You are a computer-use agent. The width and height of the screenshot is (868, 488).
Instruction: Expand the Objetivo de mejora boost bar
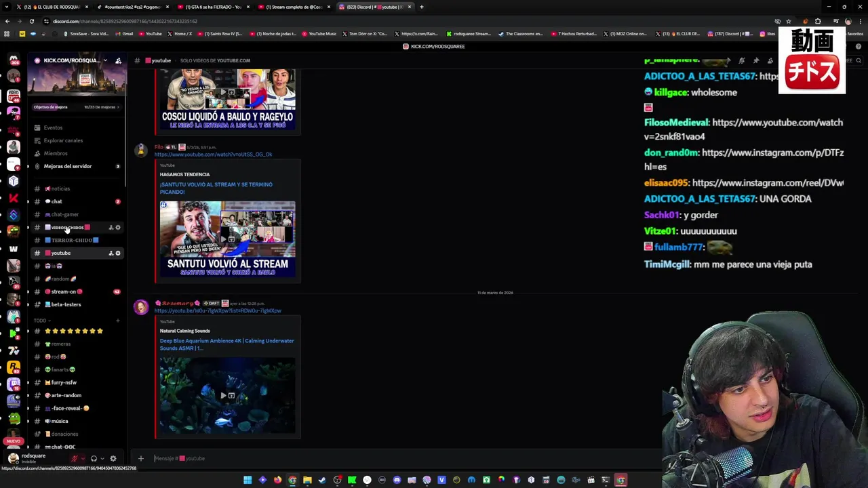point(77,107)
